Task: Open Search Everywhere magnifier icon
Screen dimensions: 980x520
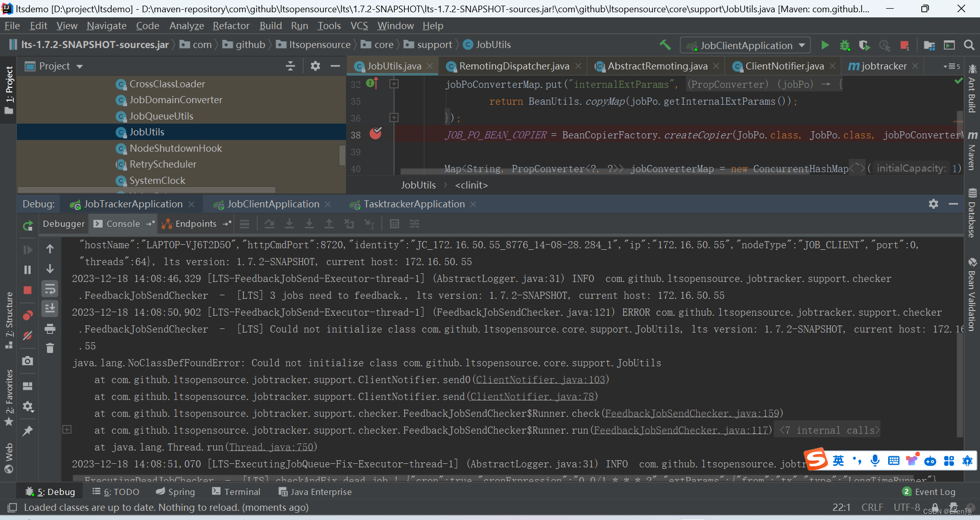Action: click(x=969, y=45)
